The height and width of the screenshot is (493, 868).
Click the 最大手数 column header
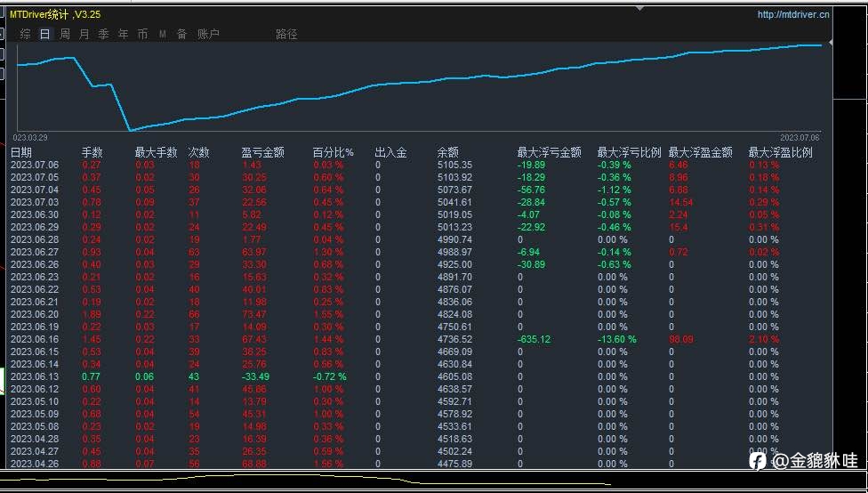[x=157, y=152]
